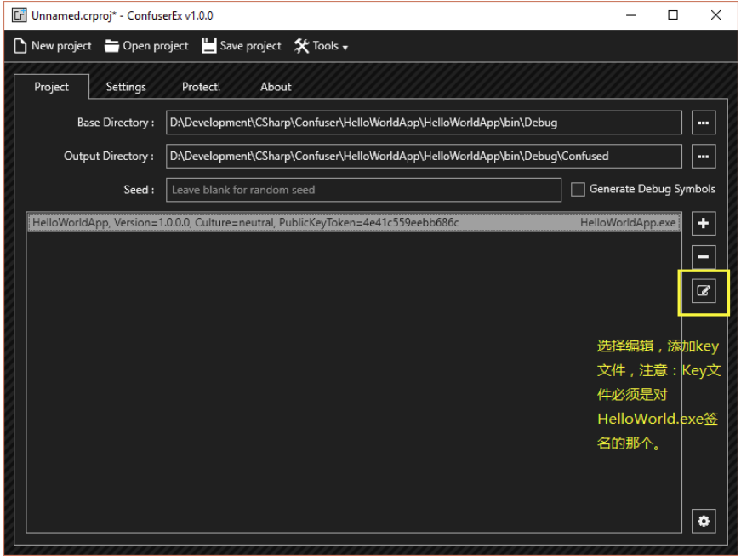
Task: Select the HelloWorldApp module row
Action: point(354,223)
